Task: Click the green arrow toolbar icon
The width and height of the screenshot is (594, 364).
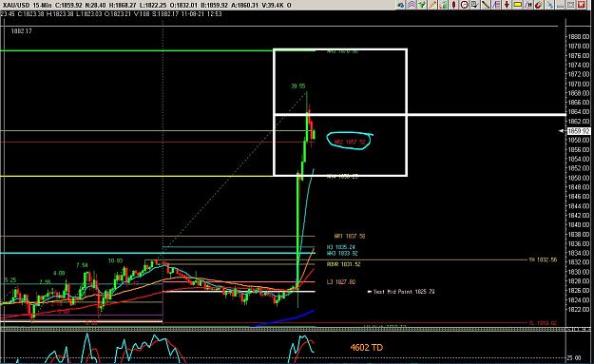Action: coord(422,5)
